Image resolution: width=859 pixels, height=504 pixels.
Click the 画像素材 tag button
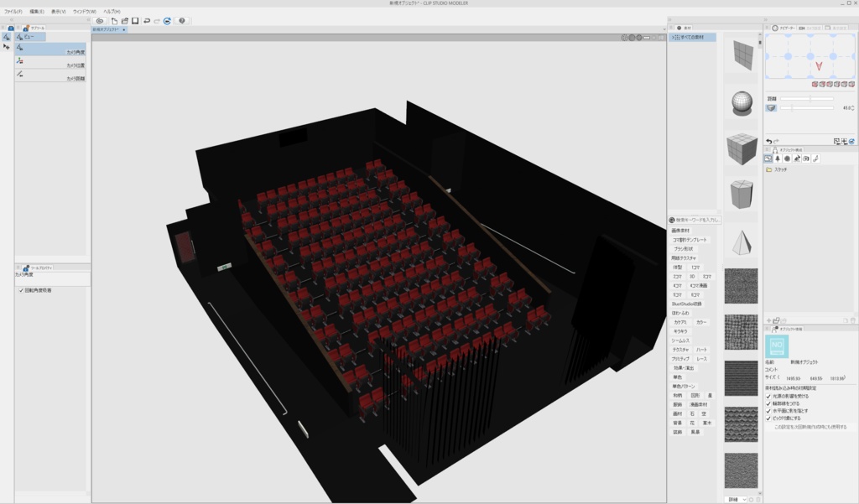[681, 231]
